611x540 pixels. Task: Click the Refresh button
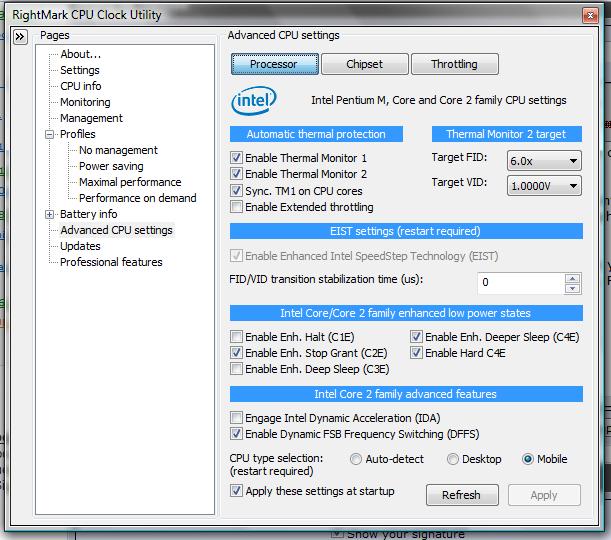tap(462, 495)
